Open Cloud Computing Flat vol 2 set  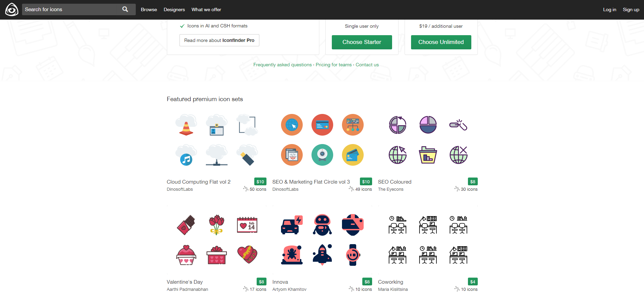pos(198,182)
